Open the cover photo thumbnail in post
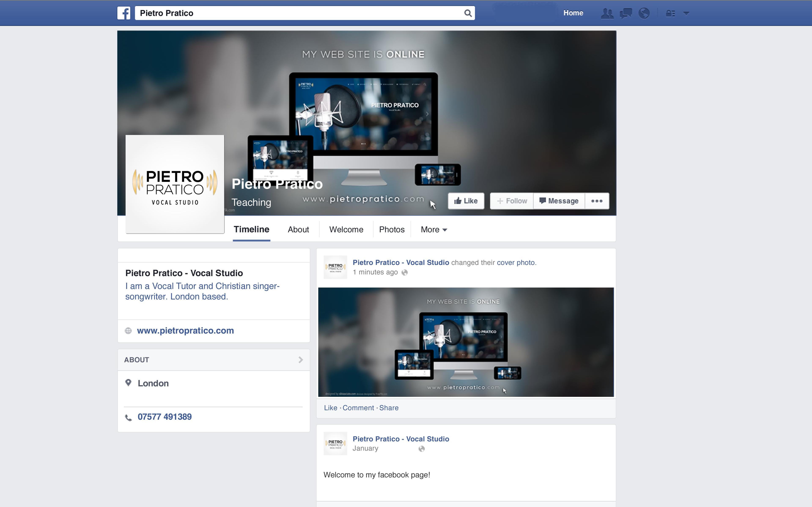812x507 pixels. [466, 342]
